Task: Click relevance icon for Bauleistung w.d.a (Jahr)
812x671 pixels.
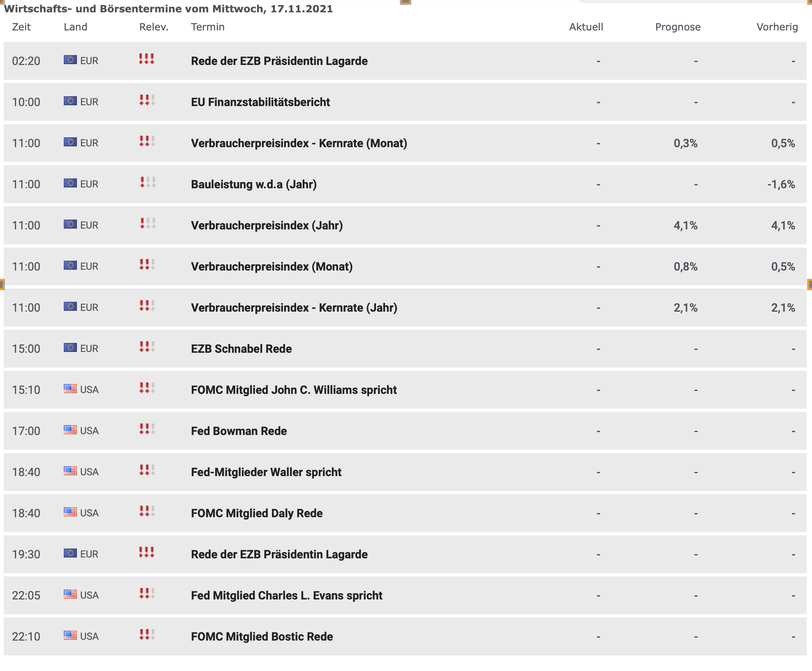Action: [147, 183]
